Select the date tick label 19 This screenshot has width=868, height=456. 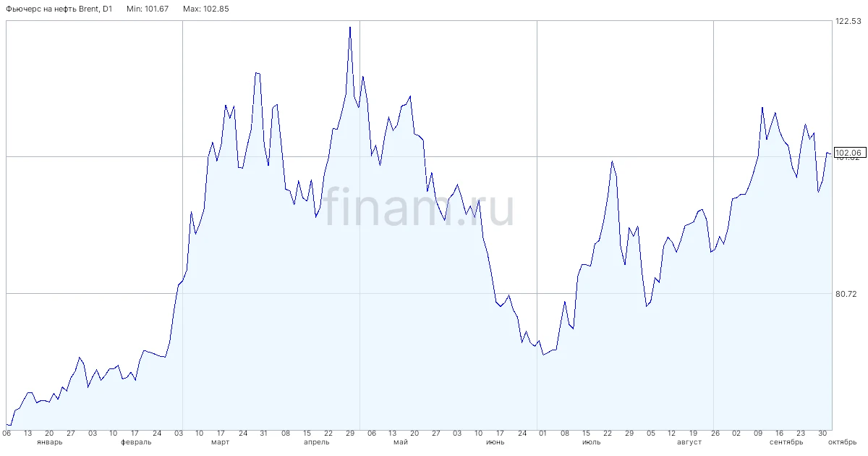(693, 433)
